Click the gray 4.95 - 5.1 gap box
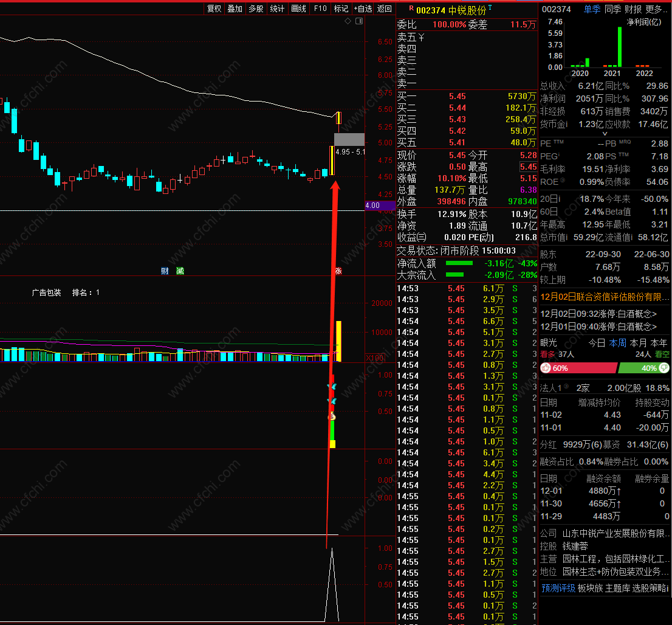 (349, 139)
